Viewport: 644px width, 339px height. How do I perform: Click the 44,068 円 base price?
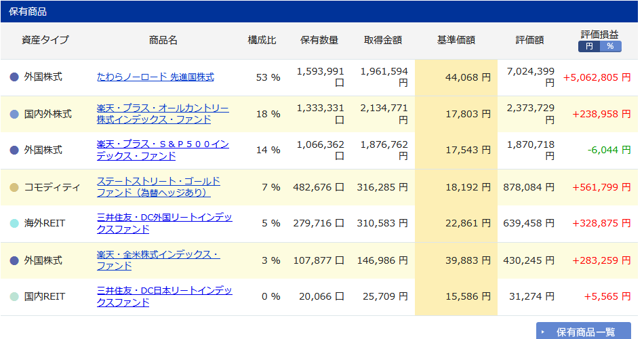(x=468, y=77)
